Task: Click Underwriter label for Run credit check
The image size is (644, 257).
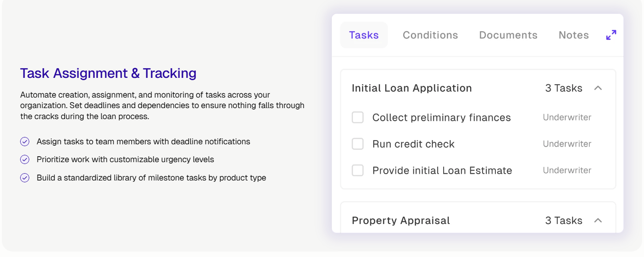Action: (x=567, y=144)
